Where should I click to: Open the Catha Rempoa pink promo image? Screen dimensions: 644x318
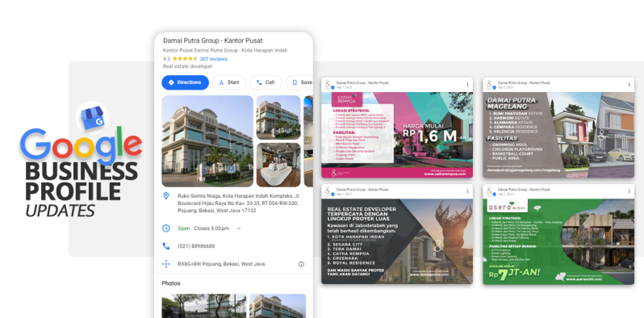(397, 135)
